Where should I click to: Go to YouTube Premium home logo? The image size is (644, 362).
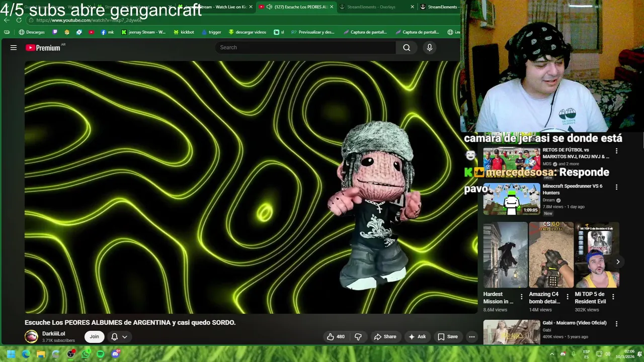click(43, 48)
